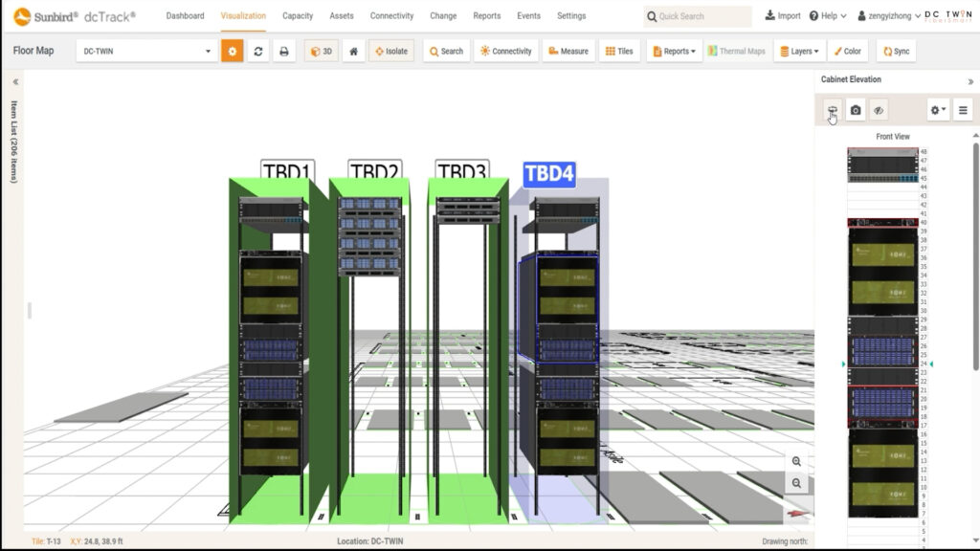Toggle the 3D view mode

[321, 52]
